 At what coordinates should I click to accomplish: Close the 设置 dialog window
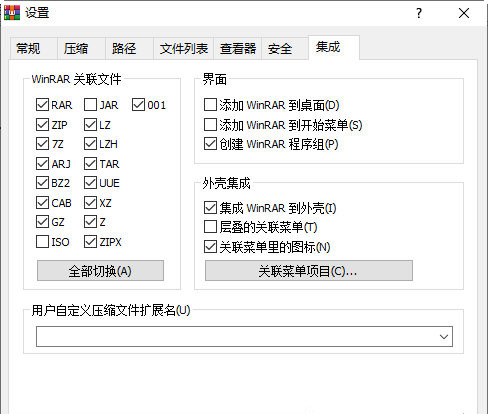click(464, 13)
